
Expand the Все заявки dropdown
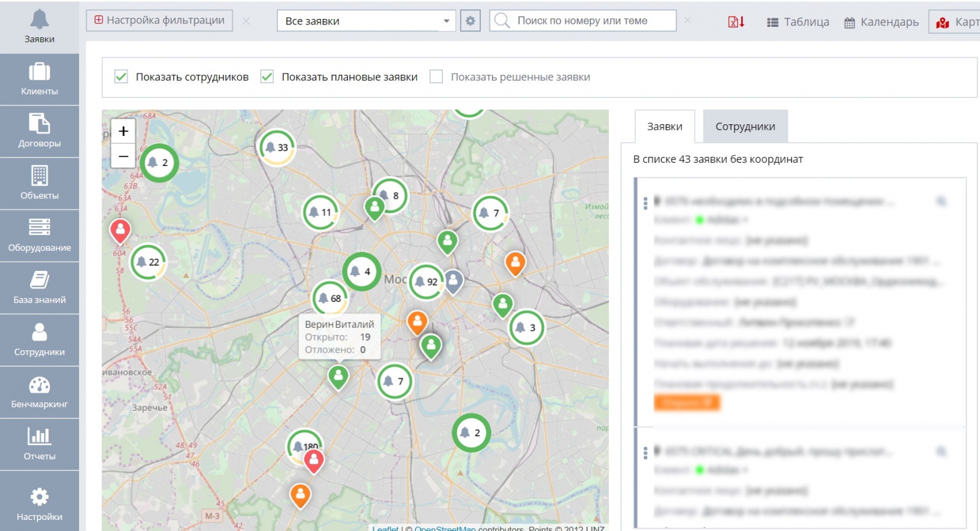click(366, 21)
